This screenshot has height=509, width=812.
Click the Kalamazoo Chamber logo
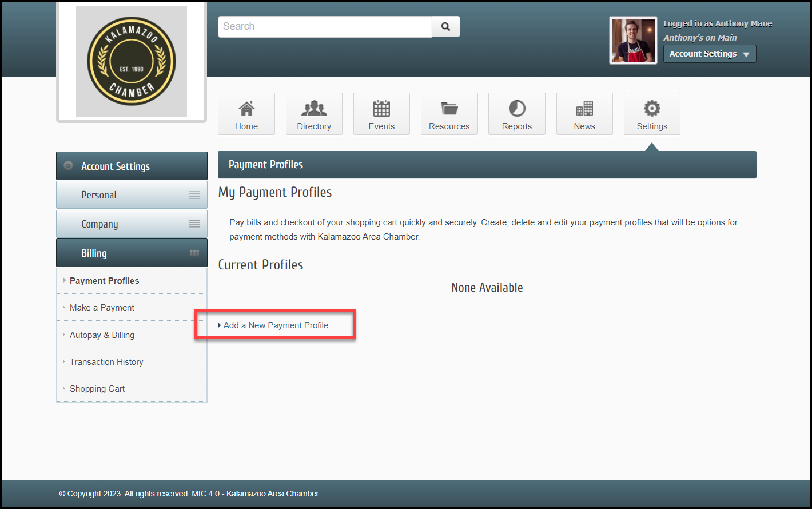point(132,61)
